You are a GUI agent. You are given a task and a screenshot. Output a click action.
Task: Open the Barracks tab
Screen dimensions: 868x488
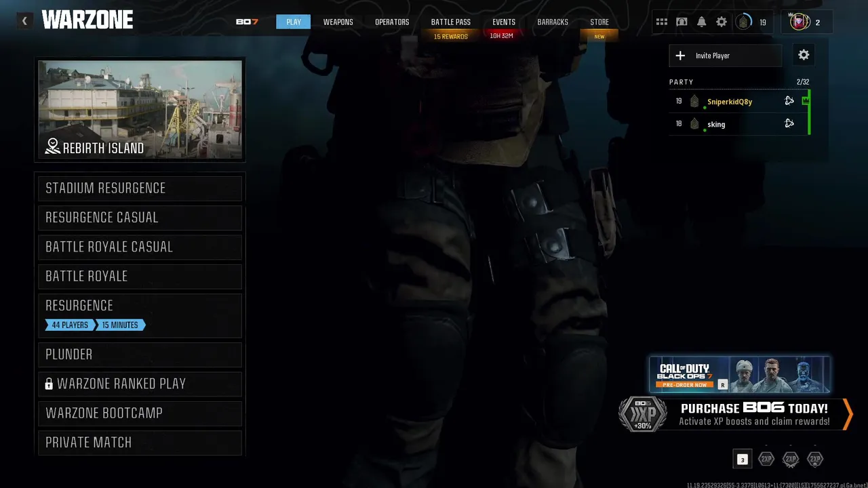coord(553,22)
